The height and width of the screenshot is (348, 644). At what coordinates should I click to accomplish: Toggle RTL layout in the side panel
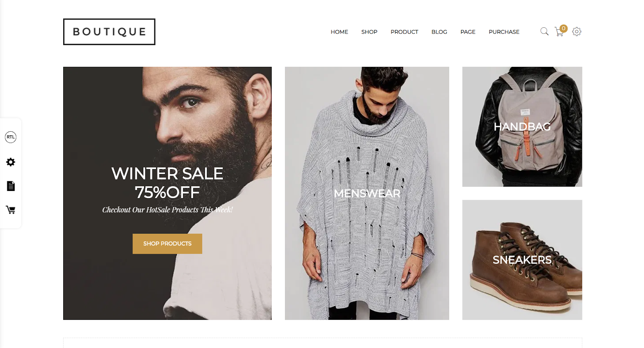tap(10, 137)
